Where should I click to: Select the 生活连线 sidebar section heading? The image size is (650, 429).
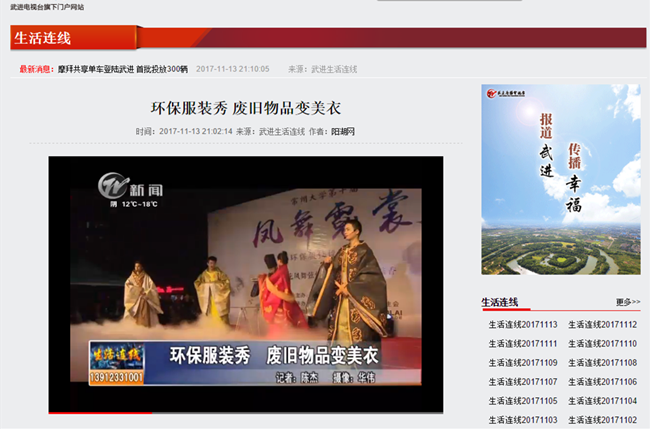pyautogui.click(x=499, y=302)
